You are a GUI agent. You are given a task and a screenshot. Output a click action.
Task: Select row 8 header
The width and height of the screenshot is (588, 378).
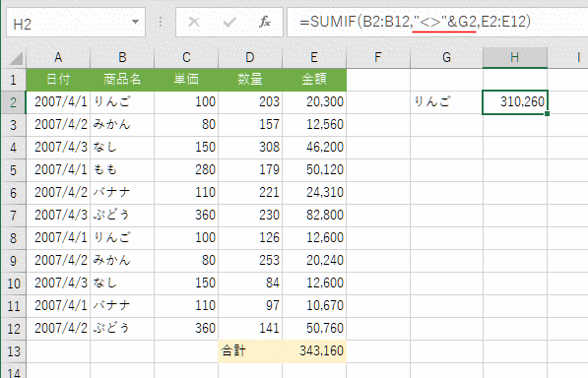(x=14, y=238)
